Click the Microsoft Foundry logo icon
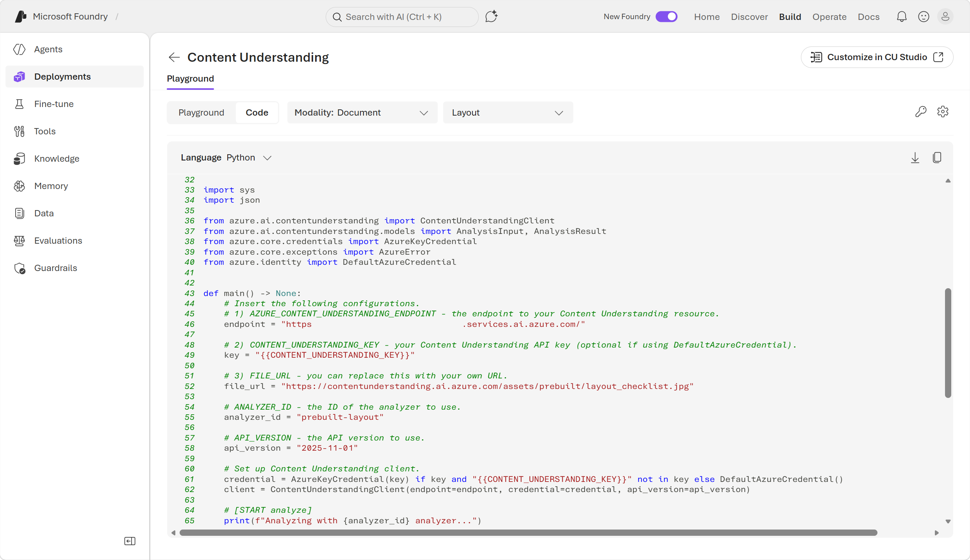 click(x=20, y=16)
